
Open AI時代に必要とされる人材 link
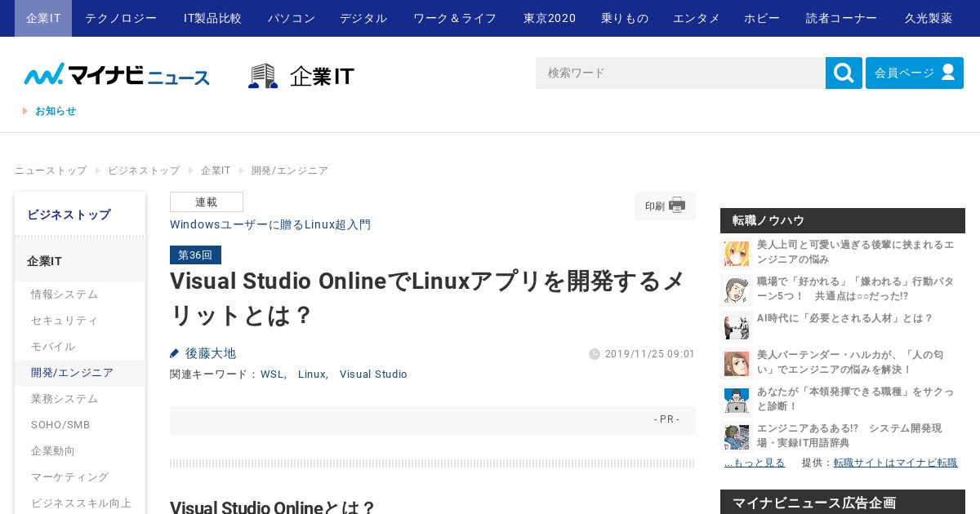pos(845,318)
